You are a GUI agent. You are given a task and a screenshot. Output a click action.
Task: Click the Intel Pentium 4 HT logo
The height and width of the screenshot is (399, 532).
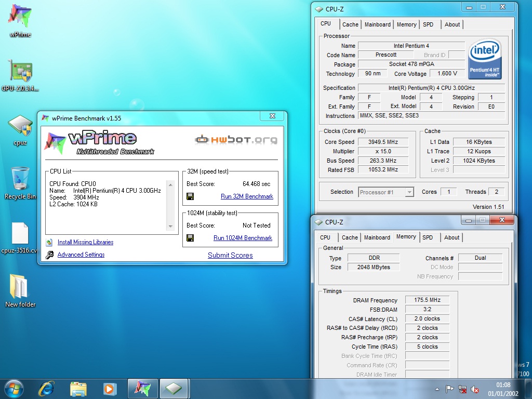485,59
